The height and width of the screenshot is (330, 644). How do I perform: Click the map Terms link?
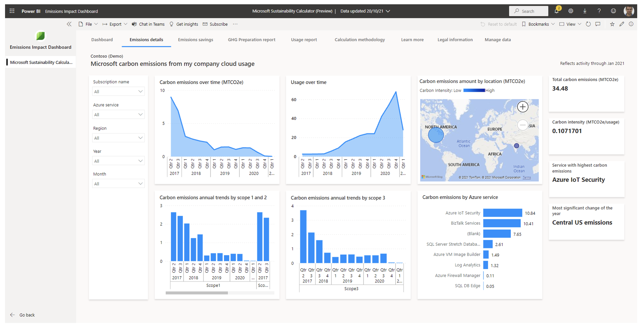(526, 177)
